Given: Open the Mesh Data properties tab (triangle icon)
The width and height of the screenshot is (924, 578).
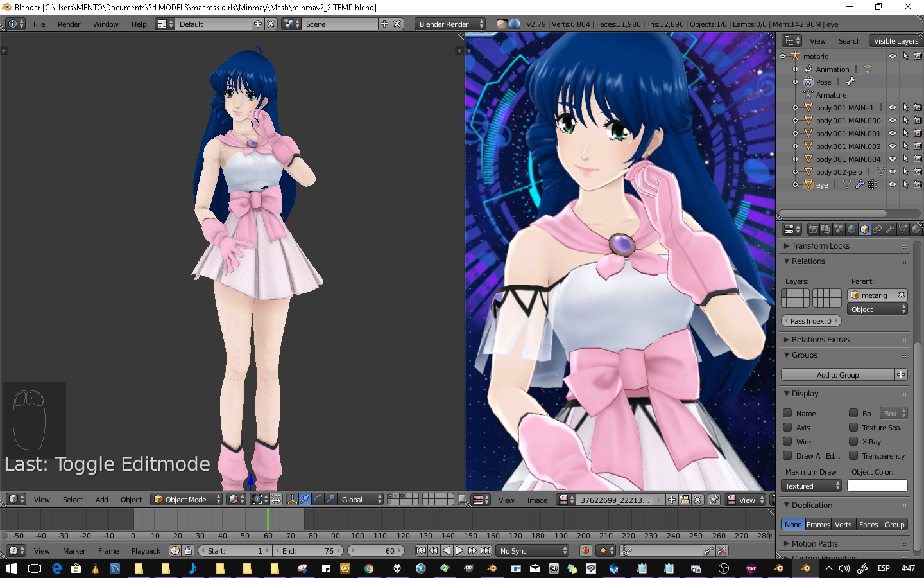Looking at the screenshot, I should 903,229.
